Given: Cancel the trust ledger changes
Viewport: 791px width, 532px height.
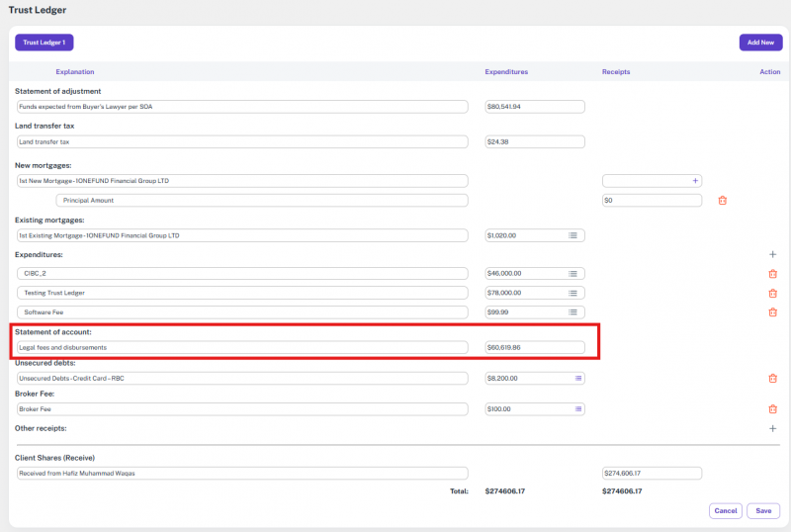Looking at the screenshot, I should click(726, 511).
